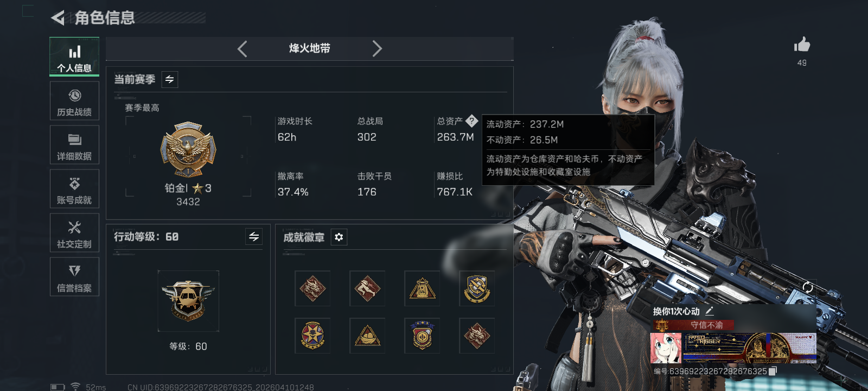868x391 pixels.
Task: Click the 总资产 question mark help icon
Action: 471,121
